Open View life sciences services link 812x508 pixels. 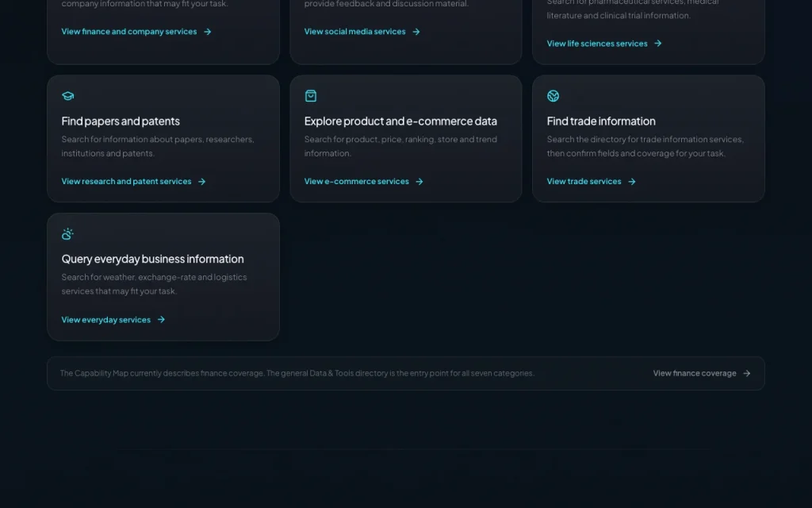[597, 44]
